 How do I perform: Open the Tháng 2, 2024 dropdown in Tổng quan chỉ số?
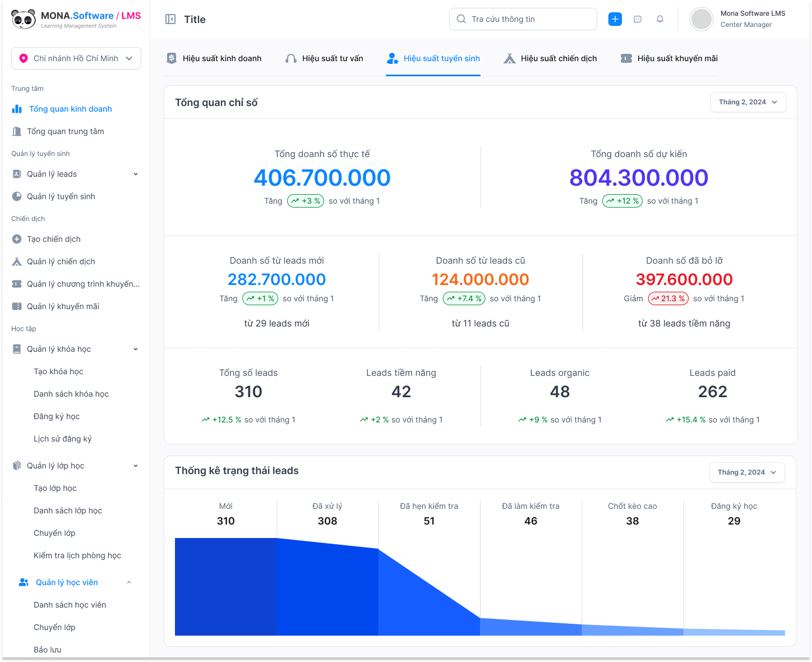point(748,102)
